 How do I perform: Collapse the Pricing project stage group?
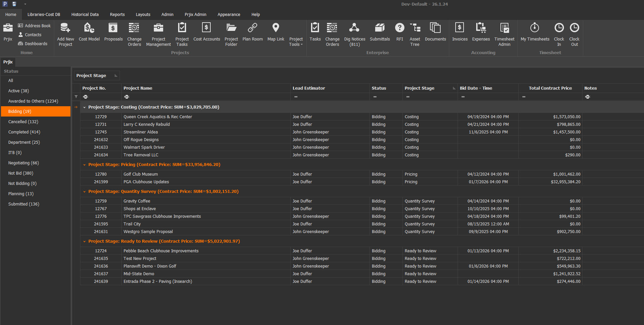(84, 165)
